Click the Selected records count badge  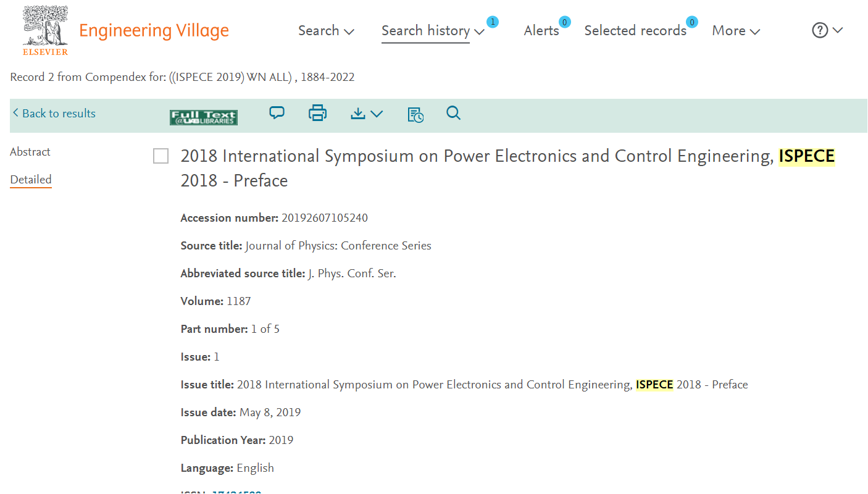[x=692, y=22]
